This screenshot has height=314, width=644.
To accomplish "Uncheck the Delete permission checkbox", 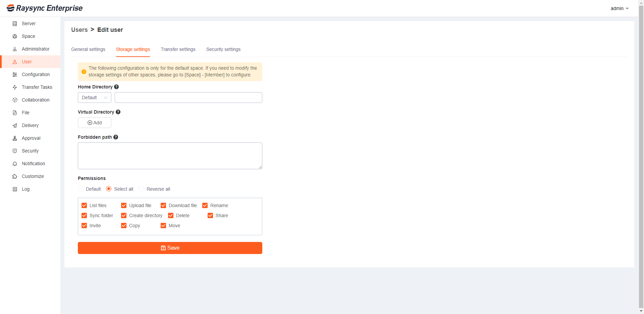I will point(171,215).
